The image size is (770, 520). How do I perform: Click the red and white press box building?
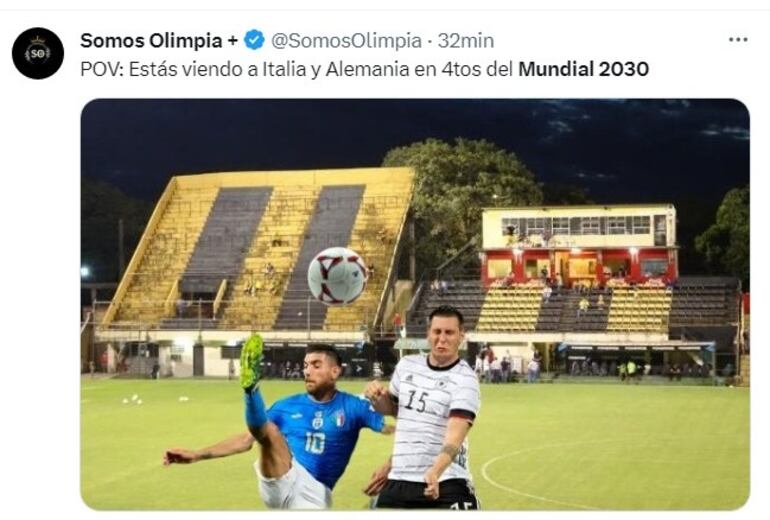(579, 244)
